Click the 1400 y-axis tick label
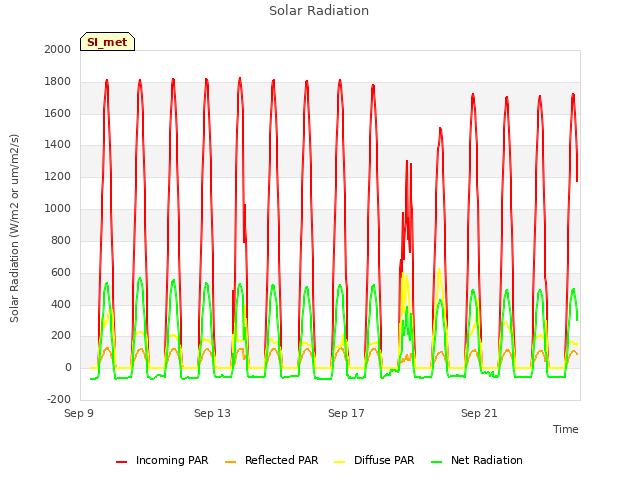This screenshot has height=480, width=640. pyautogui.click(x=58, y=144)
